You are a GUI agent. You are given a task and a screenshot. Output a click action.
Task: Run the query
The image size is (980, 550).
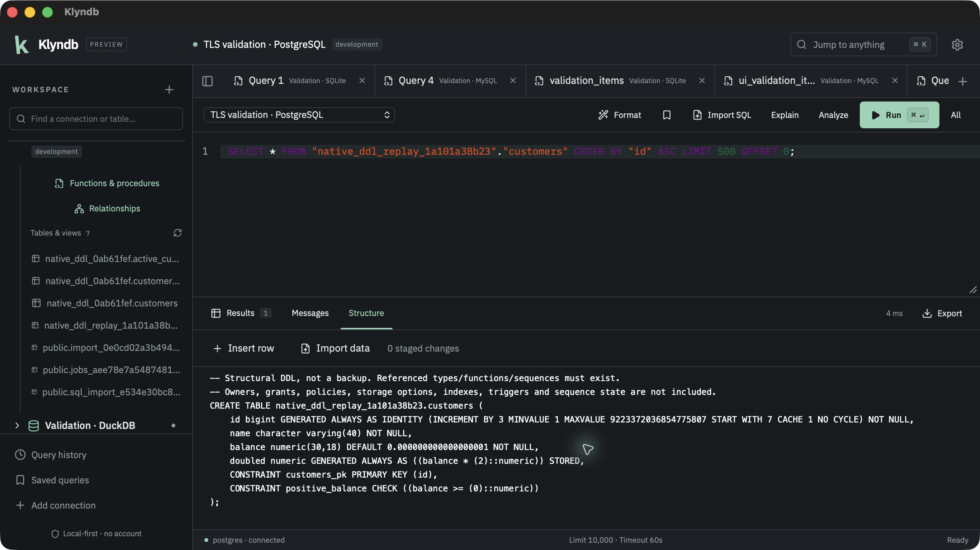coord(899,115)
